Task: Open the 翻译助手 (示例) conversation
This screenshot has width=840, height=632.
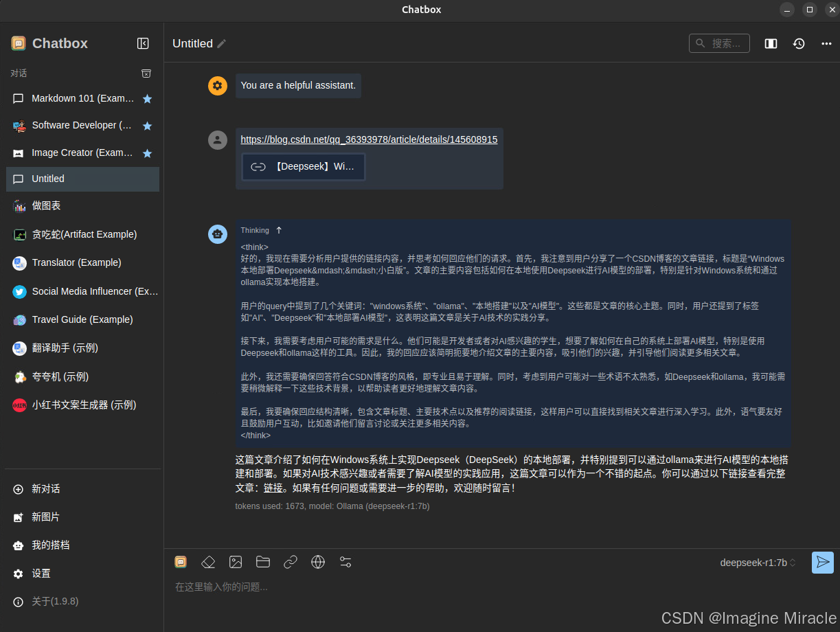Action: [x=82, y=348]
